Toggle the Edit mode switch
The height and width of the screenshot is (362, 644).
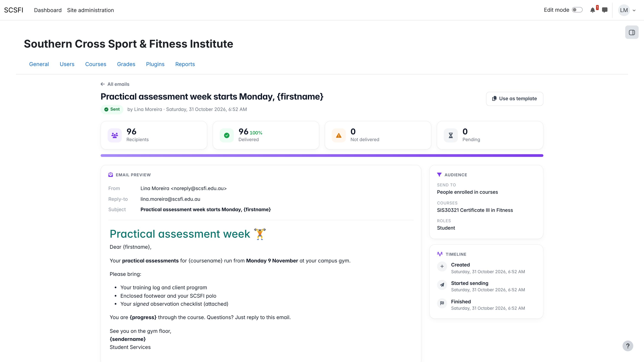[577, 10]
